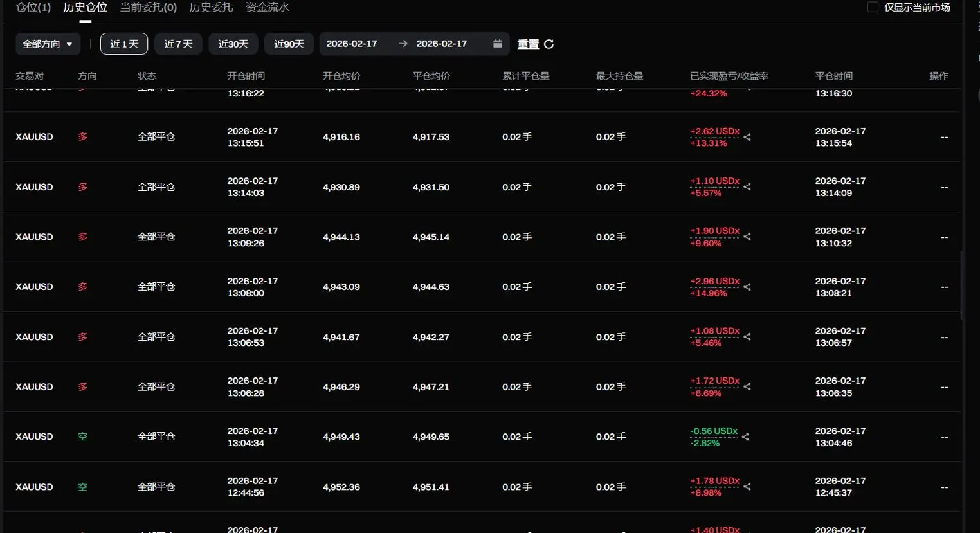Share the +1.10 USDx trade result
Image resolution: width=980 pixels, height=533 pixels.
(x=747, y=187)
